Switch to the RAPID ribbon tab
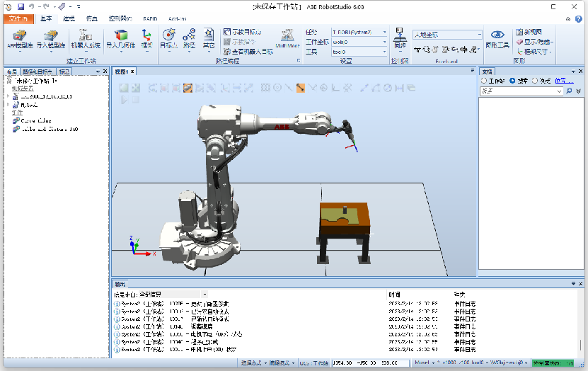 point(150,18)
